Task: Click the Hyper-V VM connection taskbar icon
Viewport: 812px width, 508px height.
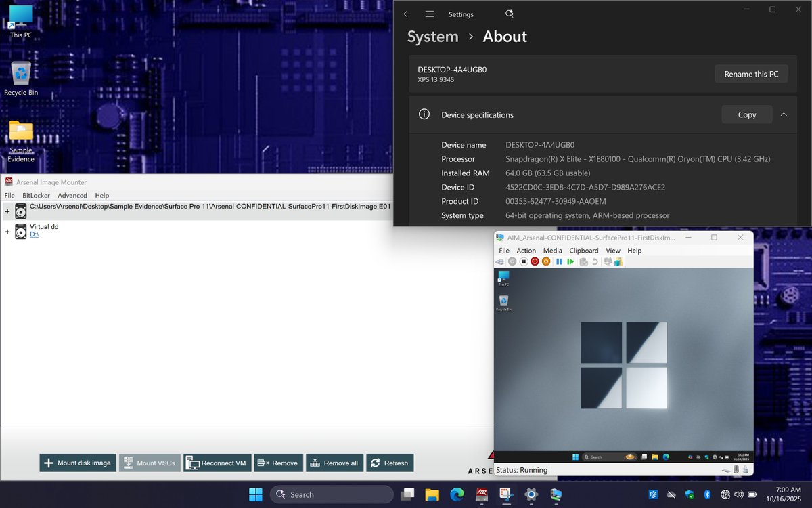Action: click(556, 494)
